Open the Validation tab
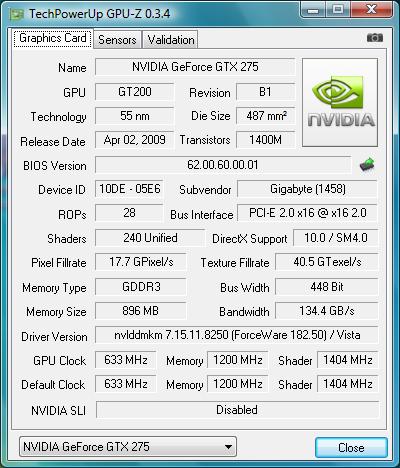 (171, 40)
